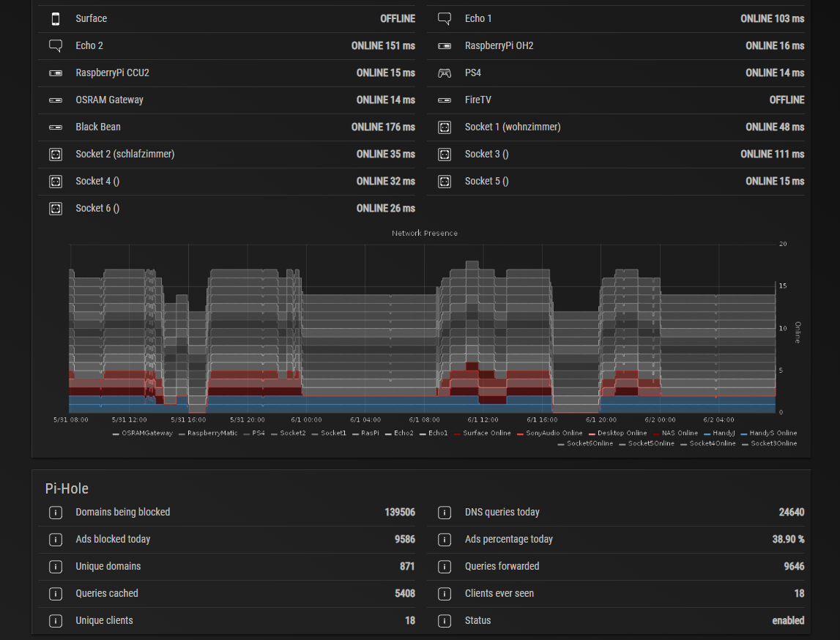
Task: Click the Socket 6 outlet icon
Action: 56,208
